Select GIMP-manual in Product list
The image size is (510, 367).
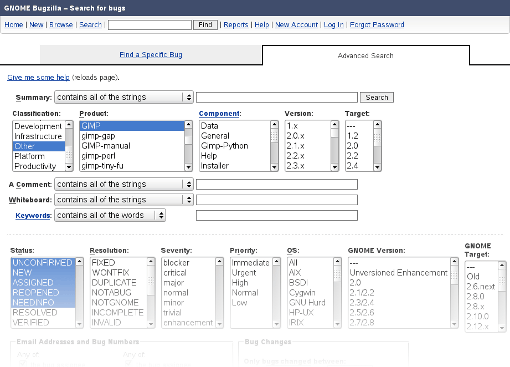pyautogui.click(x=132, y=146)
